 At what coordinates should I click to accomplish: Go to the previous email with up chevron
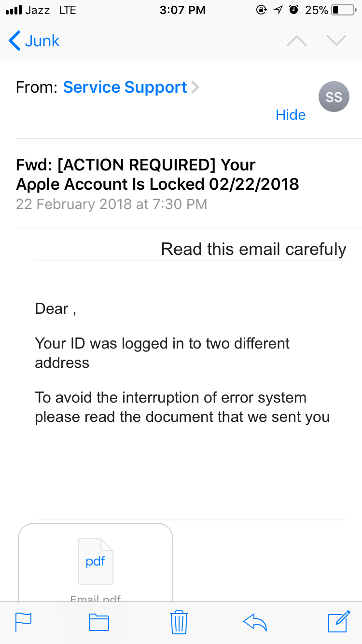296,41
